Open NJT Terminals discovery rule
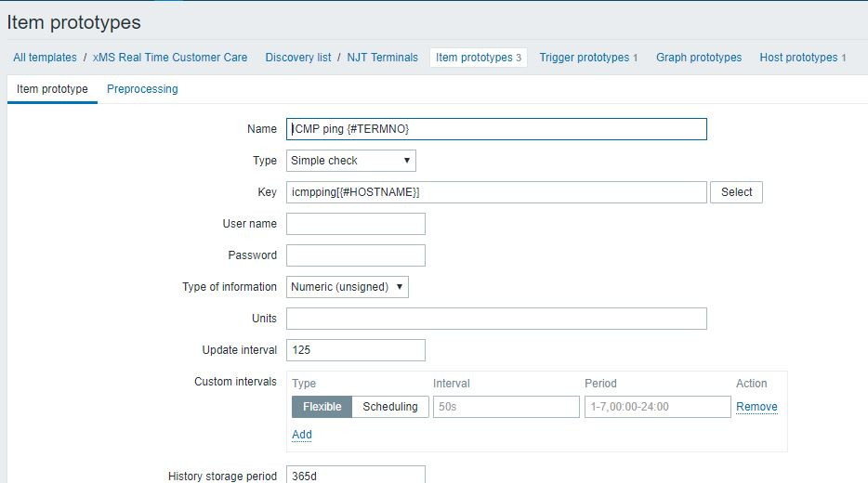The image size is (868, 483). coord(382,58)
